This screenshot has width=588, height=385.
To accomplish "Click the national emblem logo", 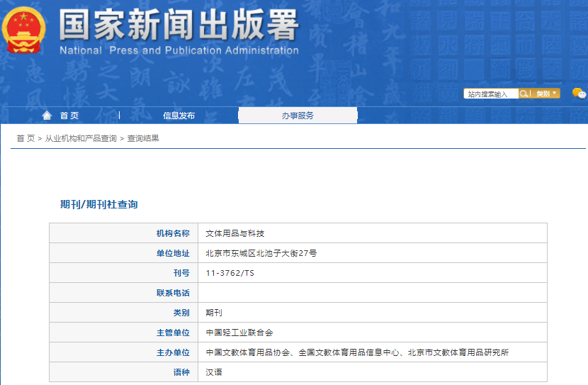I will tap(24, 30).
